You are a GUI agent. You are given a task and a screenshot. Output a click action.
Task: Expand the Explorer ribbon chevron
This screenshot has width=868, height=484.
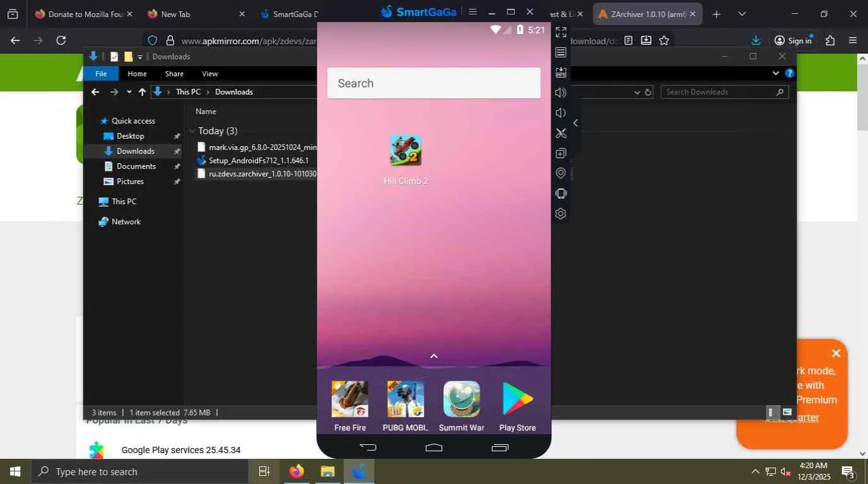pyautogui.click(x=776, y=73)
